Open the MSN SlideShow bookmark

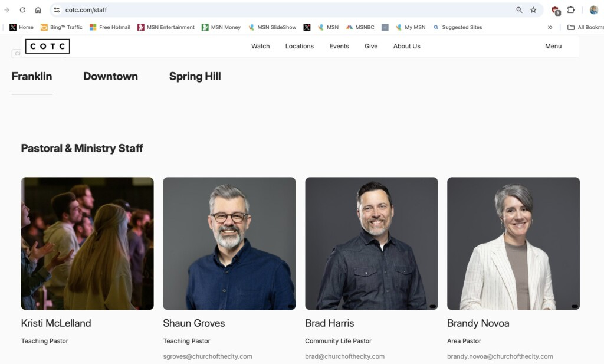tap(272, 27)
